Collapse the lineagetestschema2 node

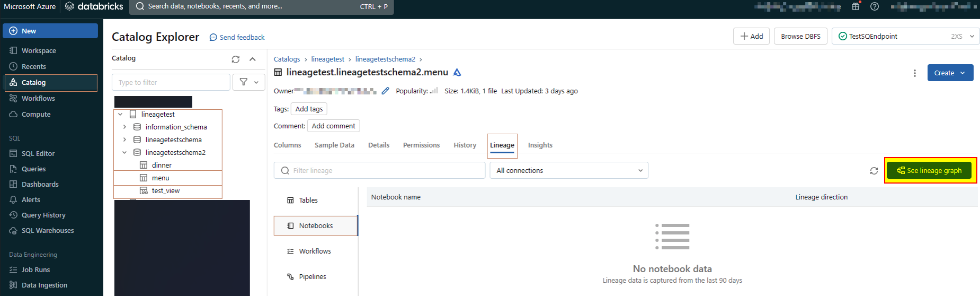[124, 152]
